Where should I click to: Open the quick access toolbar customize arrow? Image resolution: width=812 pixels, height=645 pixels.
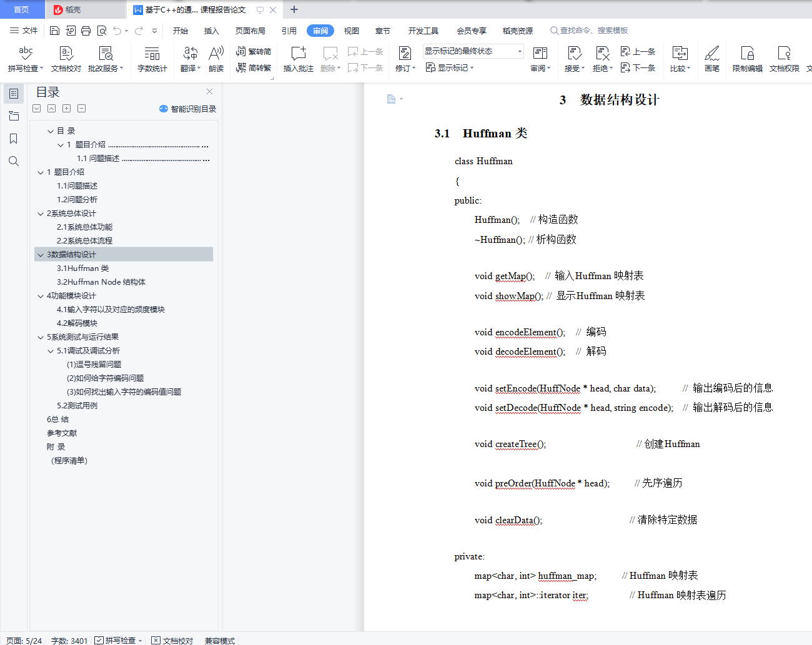(154, 31)
